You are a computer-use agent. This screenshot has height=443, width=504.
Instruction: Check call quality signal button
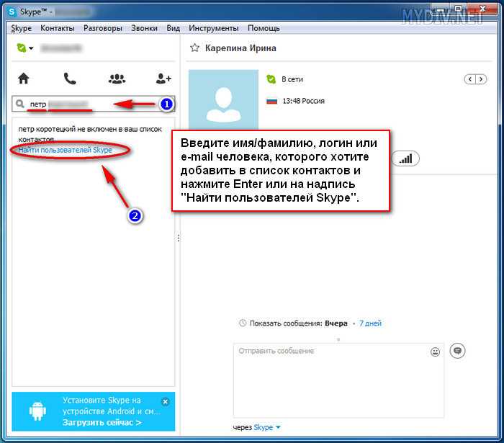[x=405, y=158]
